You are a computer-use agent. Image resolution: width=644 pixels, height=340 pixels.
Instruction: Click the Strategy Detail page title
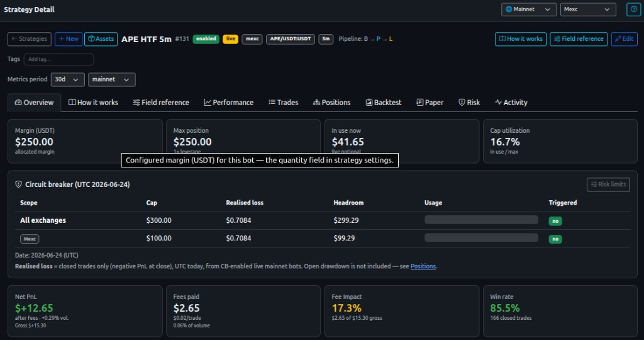coord(29,9)
